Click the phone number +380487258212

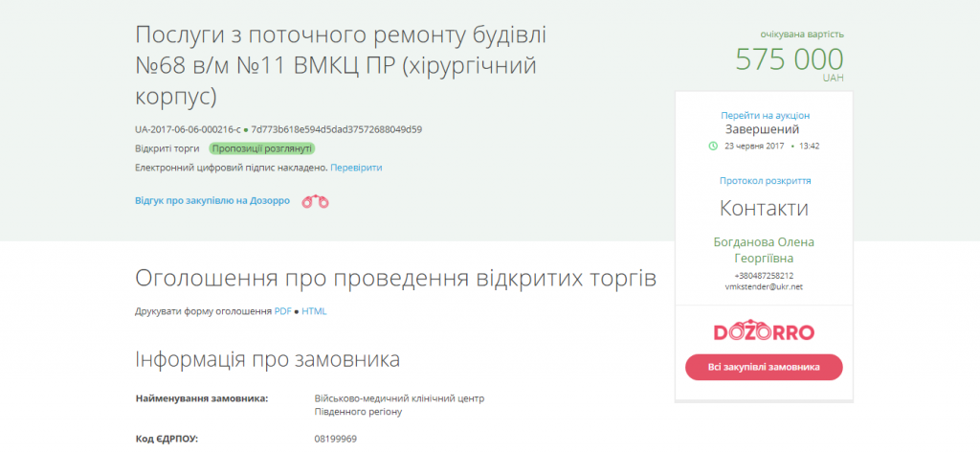tap(764, 276)
